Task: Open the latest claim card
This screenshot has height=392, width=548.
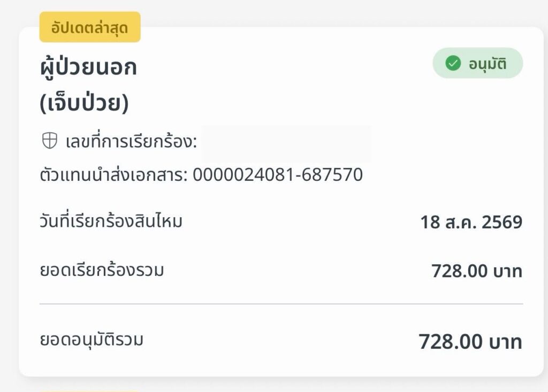Action: 281,202
